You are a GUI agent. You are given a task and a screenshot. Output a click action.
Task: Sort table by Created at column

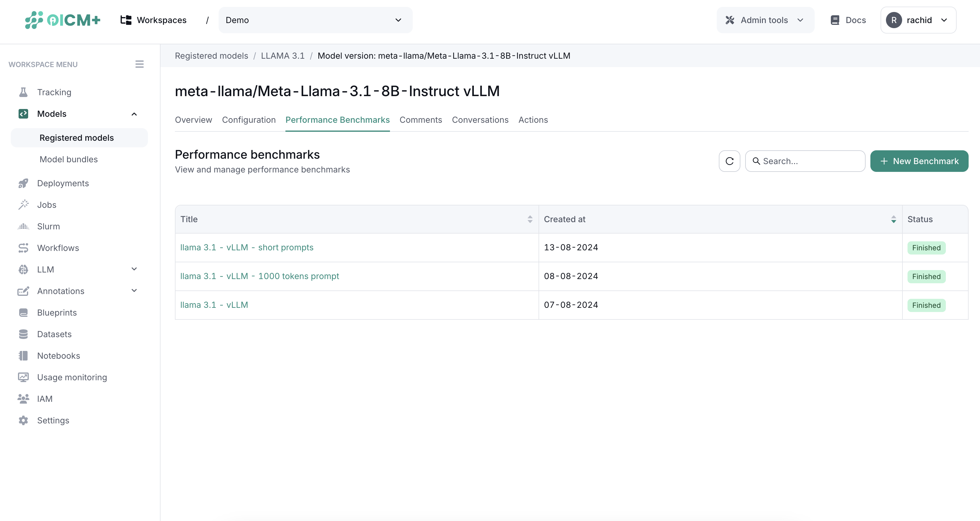[893, 219]
